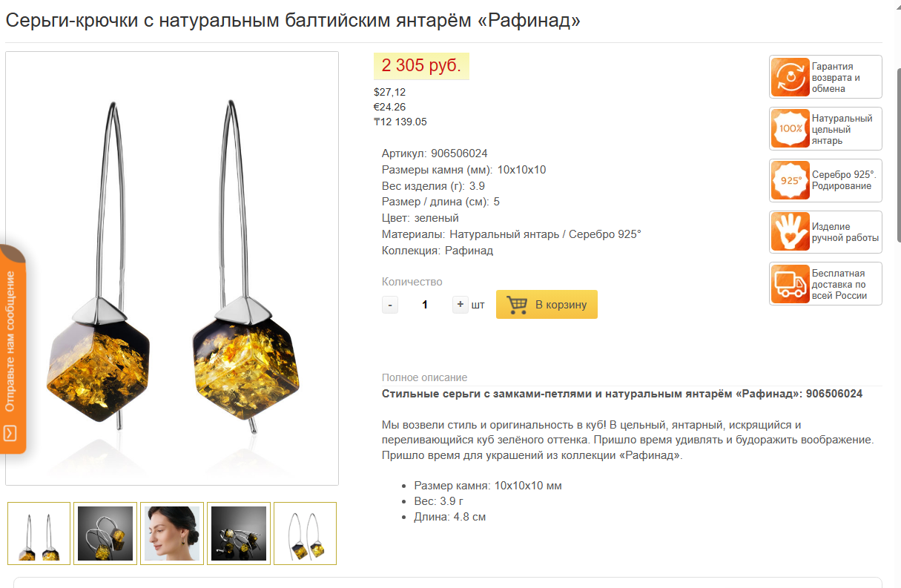Click the arrow icon on orange message tab
Image resolution: width=901 pixels, height=588 pixels.
point(10,433)
